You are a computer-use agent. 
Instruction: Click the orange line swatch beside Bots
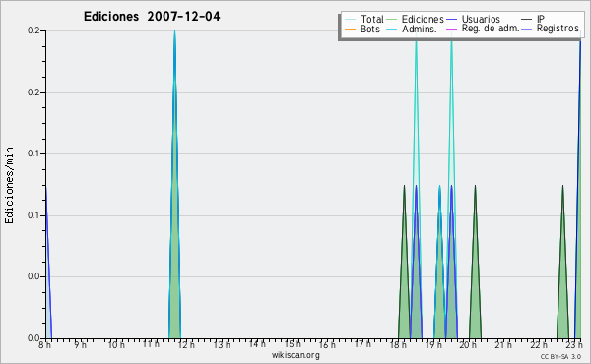(350, 29)
